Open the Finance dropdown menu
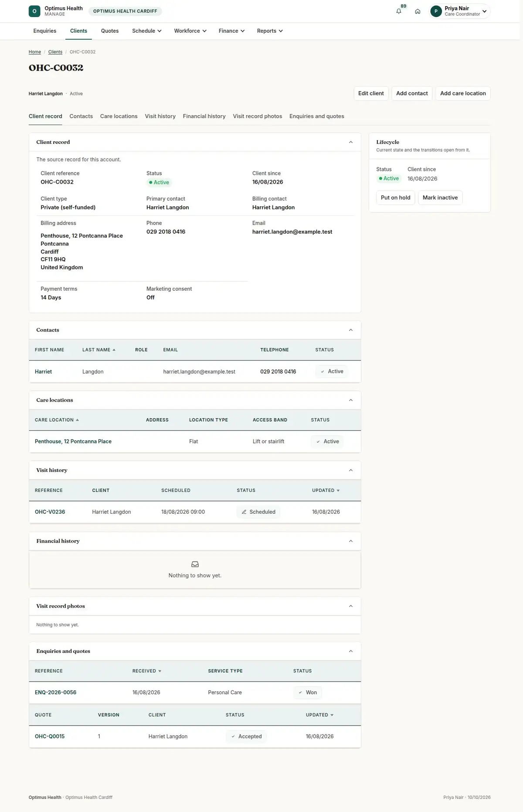 click(x=231, y=31)
